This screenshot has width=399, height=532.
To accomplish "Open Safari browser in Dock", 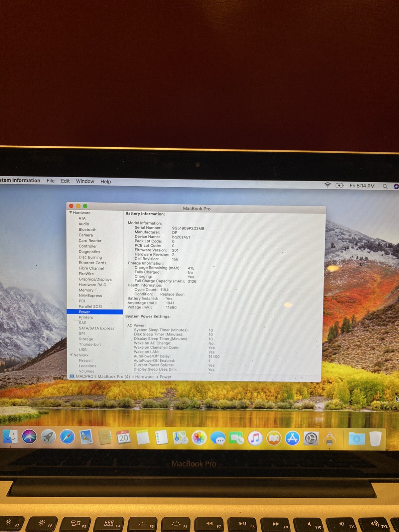I will (67, 437).
